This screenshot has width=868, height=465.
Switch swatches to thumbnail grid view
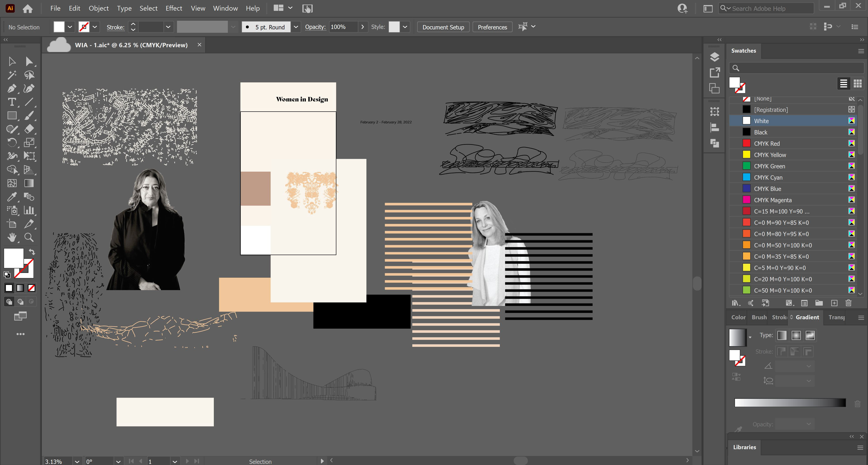(858, 83)
